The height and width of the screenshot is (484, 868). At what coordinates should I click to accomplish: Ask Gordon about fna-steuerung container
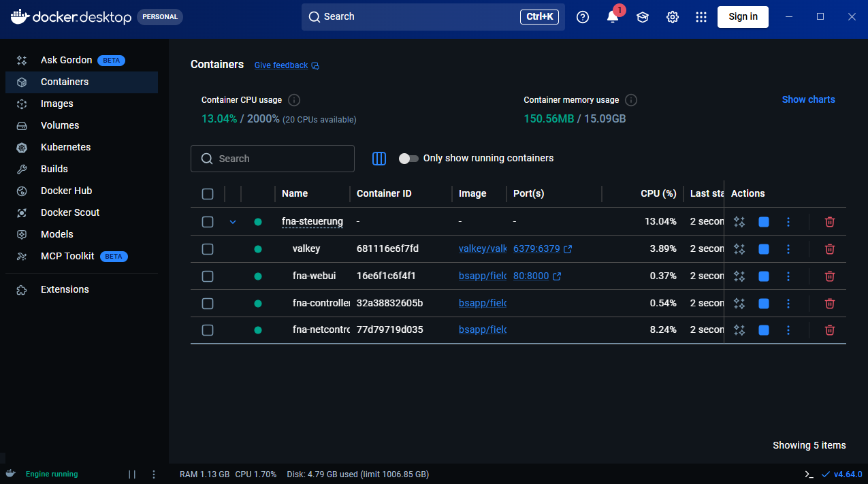pyautogui.click(x=739, y=222)
